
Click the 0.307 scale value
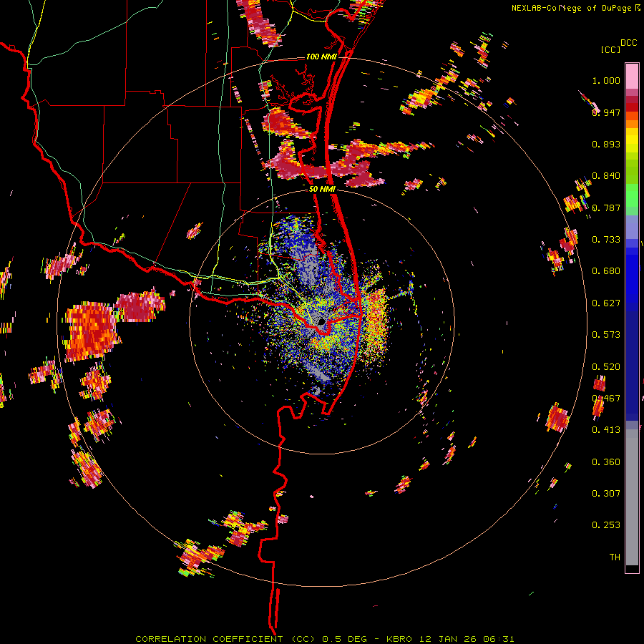(x=606, y=494)
